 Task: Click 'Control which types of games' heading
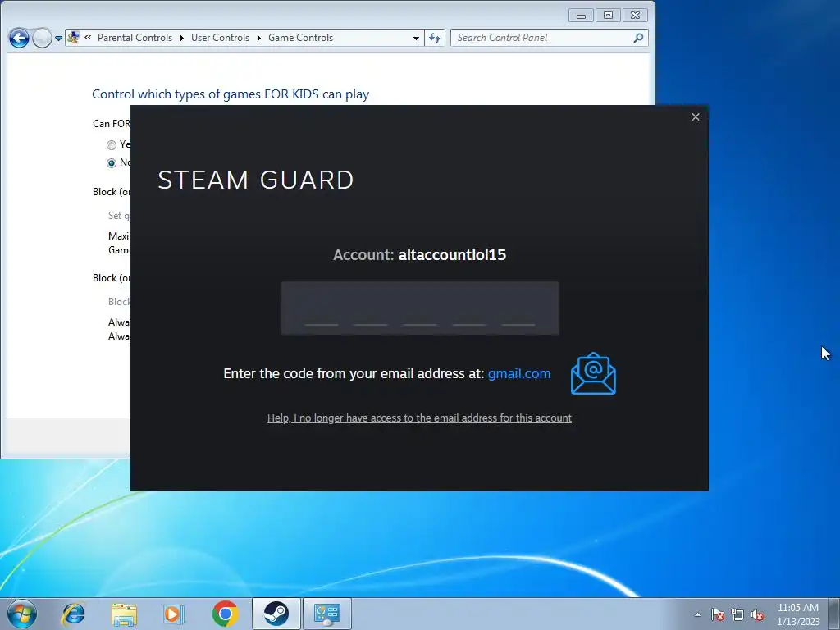(x=231, y=94)
